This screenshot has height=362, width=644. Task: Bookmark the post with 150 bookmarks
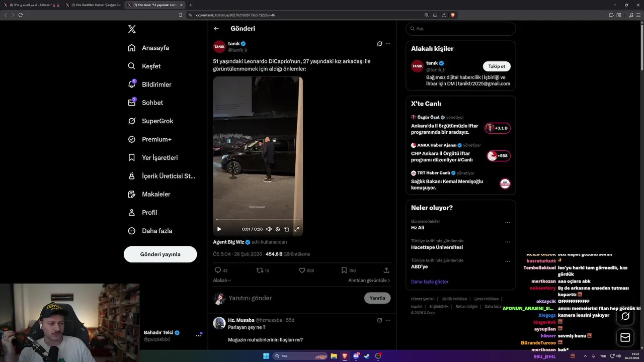pyautogui.click(x=344, y=270)
